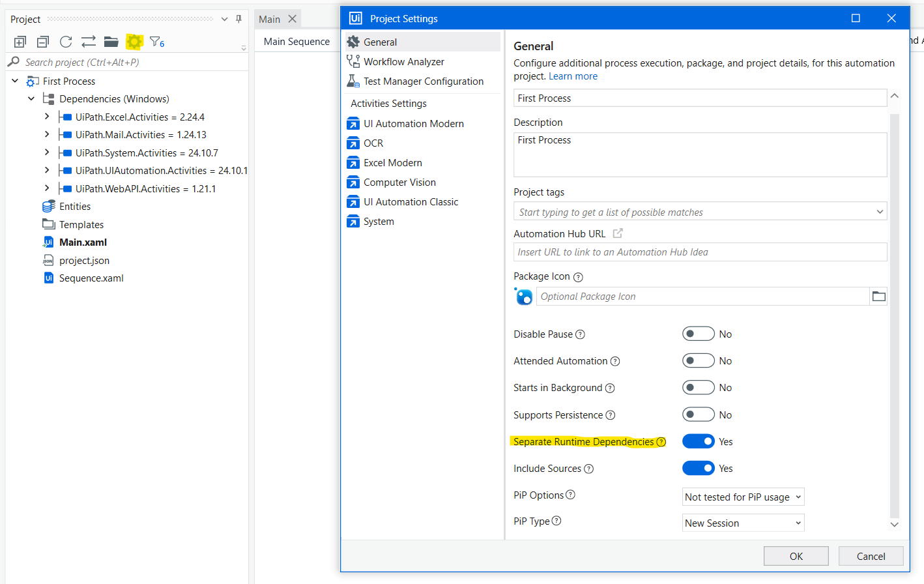Open the Automation Hub URL external link icon
This screenshot has height=584, width=924.
pos(618,233)
